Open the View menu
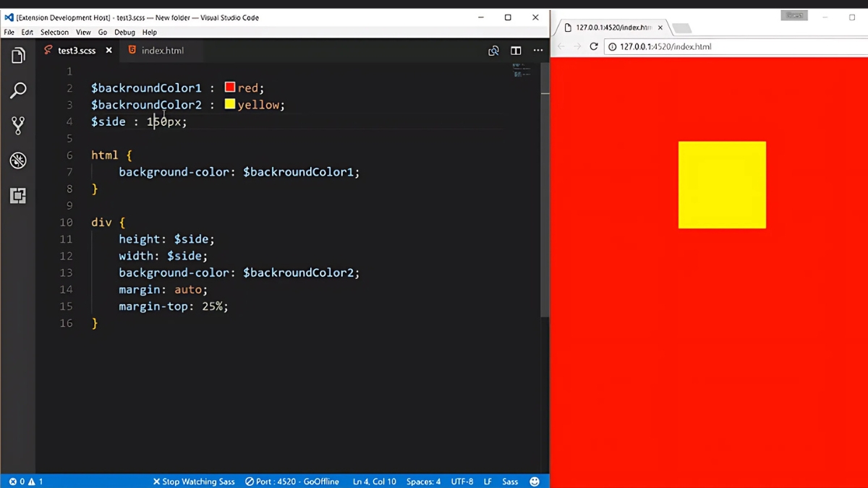The height and width of the screenshot is (488, 868). point(83,33)
